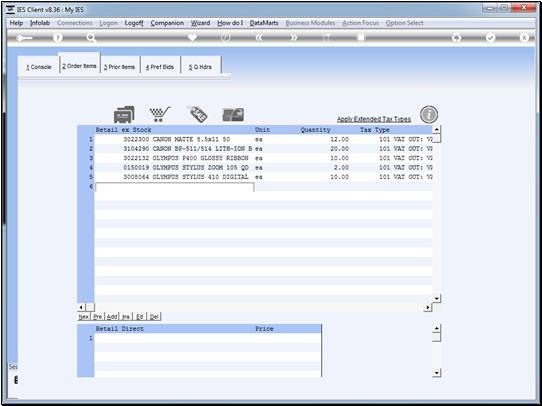This screenshot has width=542, height=406.
Task: Click the price tag icon
Action: point(197,114)
